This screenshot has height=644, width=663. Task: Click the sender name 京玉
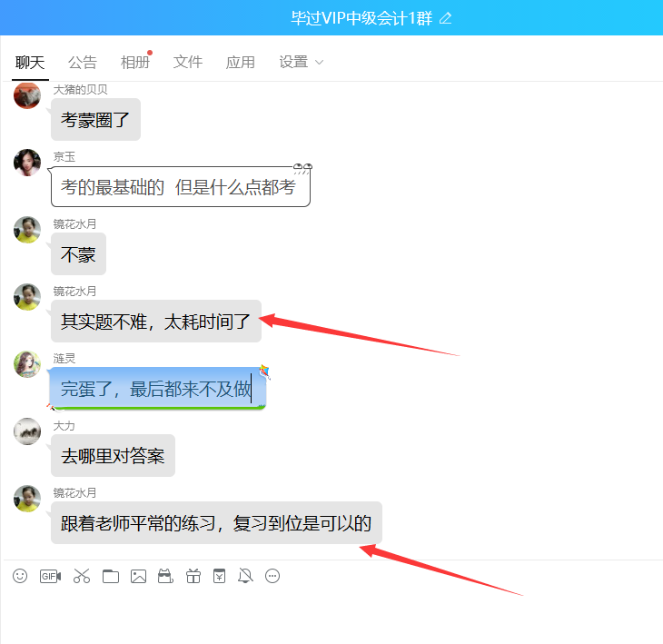(64, 157)
